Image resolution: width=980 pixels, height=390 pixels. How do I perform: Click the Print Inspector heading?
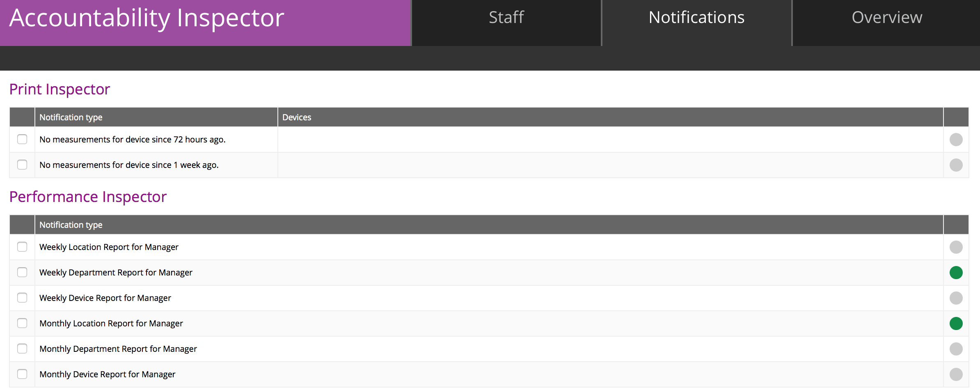click(60, 89)
